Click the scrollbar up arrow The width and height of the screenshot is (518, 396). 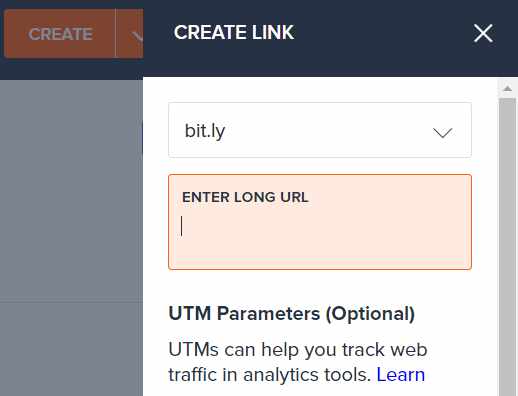click(x=507, y=88)
